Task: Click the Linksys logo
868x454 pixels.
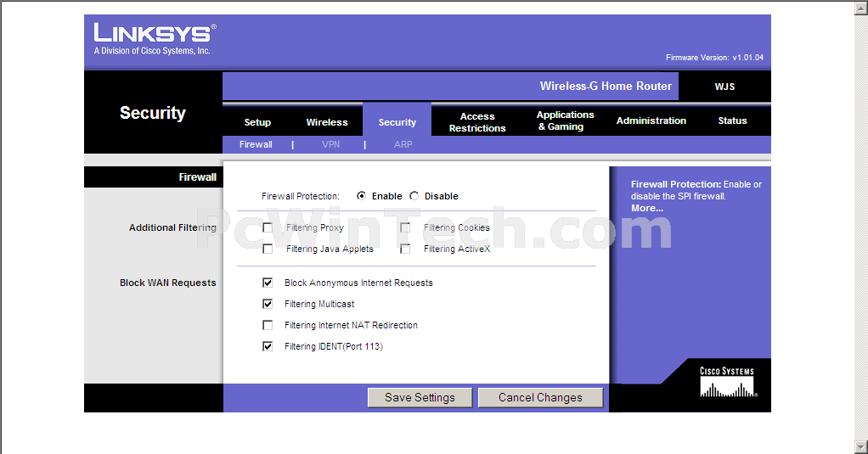Action: point(155,39)
